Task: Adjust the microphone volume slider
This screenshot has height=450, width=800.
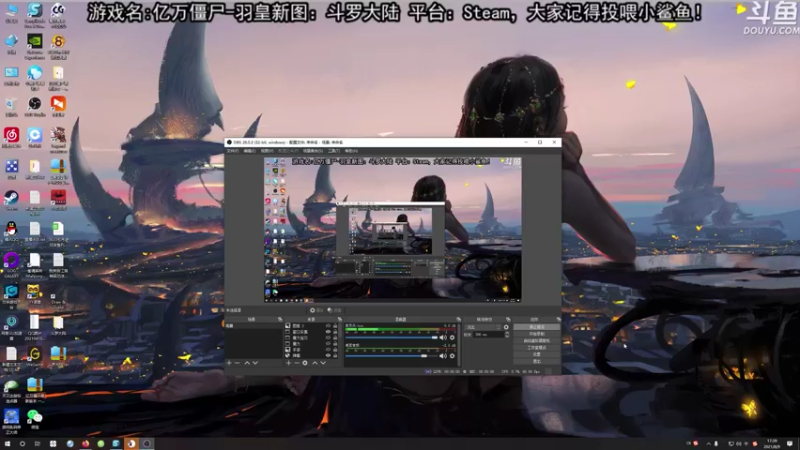Action: (x=391, y=337)
